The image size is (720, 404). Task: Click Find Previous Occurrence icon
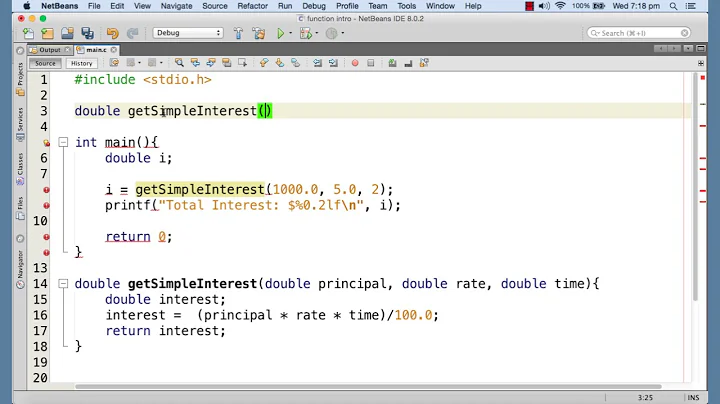(x=195, y=63)
